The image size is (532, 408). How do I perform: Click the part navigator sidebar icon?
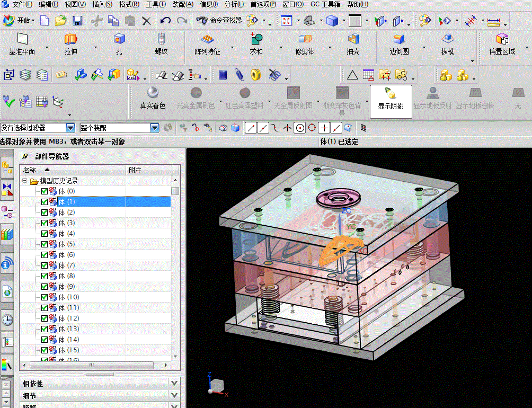7,211
